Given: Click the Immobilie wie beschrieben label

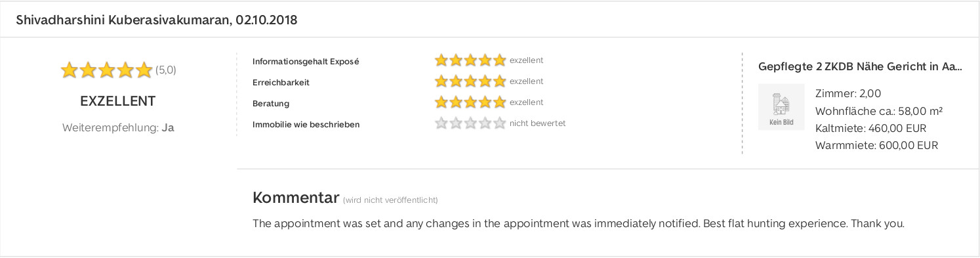Looking at the screenshot, I should [x=306, y=125].
